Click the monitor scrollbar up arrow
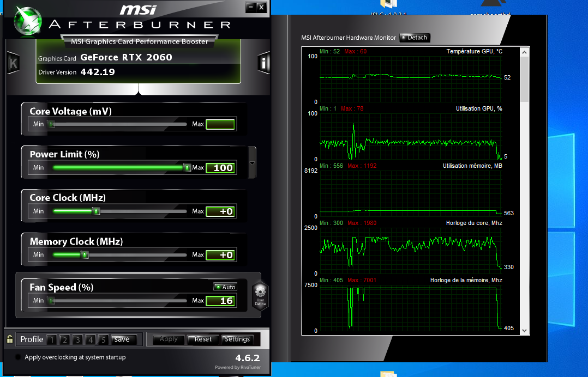588x377 pixels. pyautogui.click(x=524, y=52)
